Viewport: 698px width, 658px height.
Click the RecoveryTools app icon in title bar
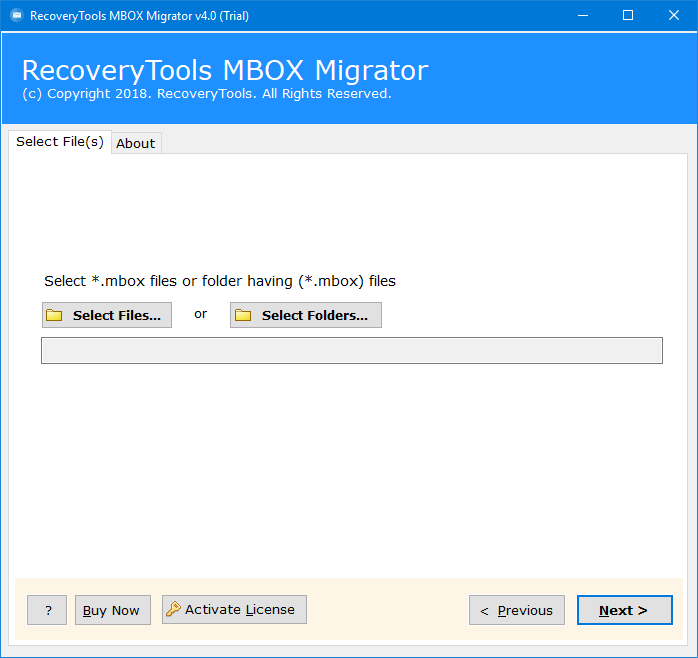coord(16,15)
